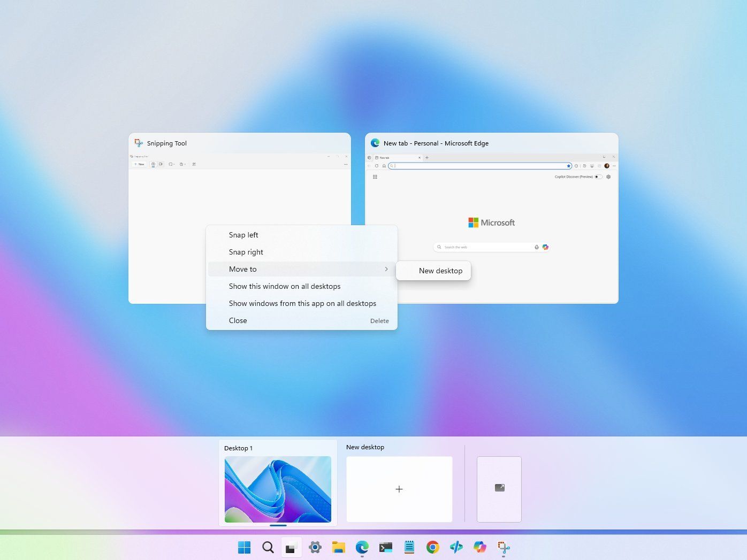Viewport: 747px width, 560px height.
Task: Click Close in the context menu
Action: (302, 320)
